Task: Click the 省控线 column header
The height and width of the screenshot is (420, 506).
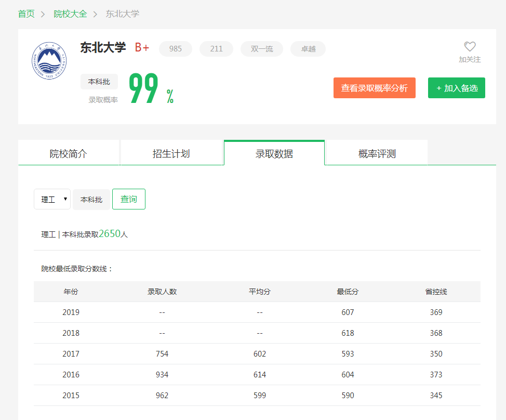Action: pos(436,292)
